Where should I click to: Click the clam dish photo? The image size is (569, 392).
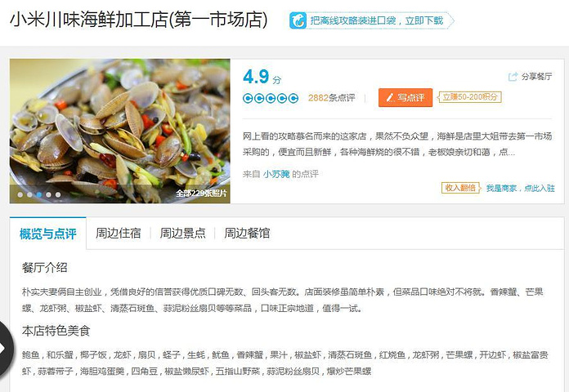(x=119, y=131)
